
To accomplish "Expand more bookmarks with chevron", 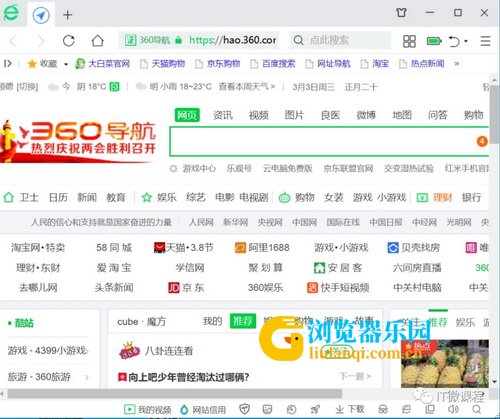I will pos(457,63).
